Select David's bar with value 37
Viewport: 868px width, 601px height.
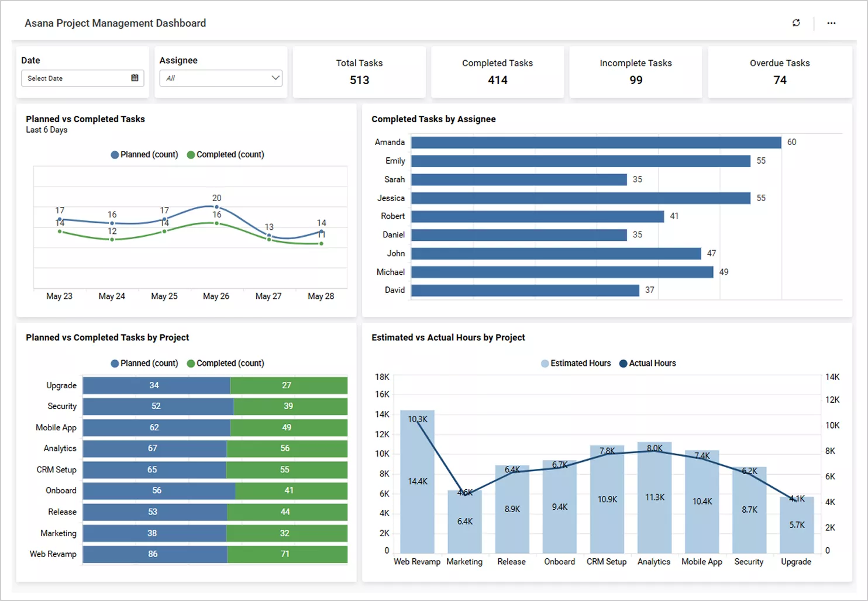tap(525, 291)
